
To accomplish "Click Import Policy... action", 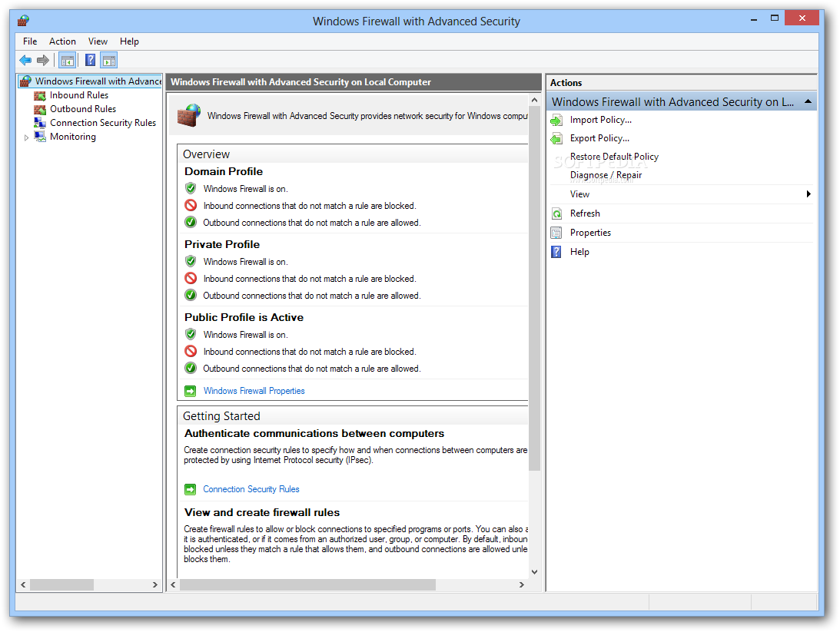I will (601, 121).
